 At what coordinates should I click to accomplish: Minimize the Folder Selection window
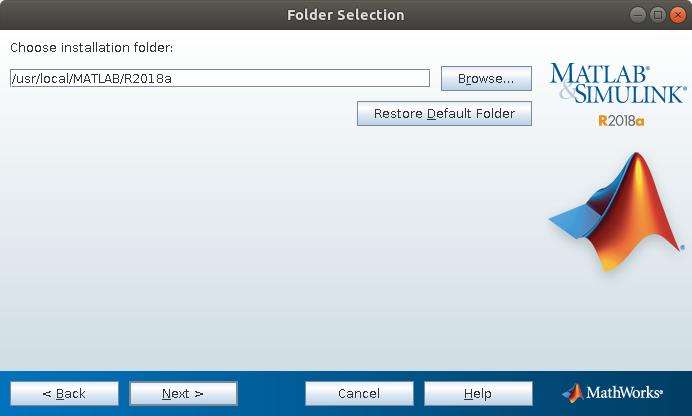pyautogui.click(x=637, y=15)
